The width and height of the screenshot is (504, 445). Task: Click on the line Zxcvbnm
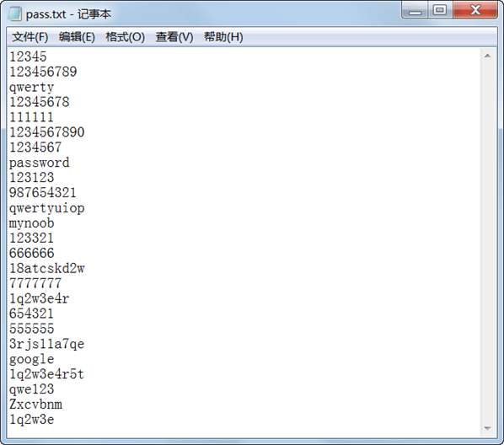[x=35, y=405]
